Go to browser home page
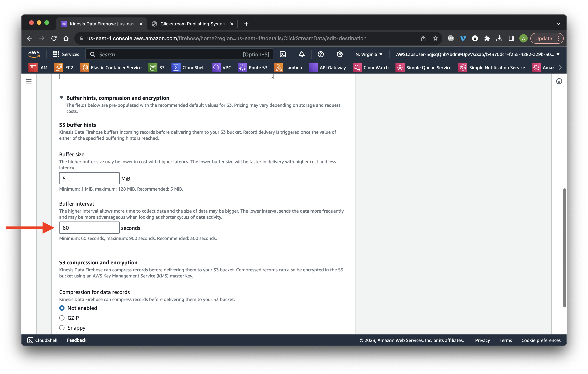Image resolution: width=588 pixels, height=374 pixels. (x=66, y=38)
